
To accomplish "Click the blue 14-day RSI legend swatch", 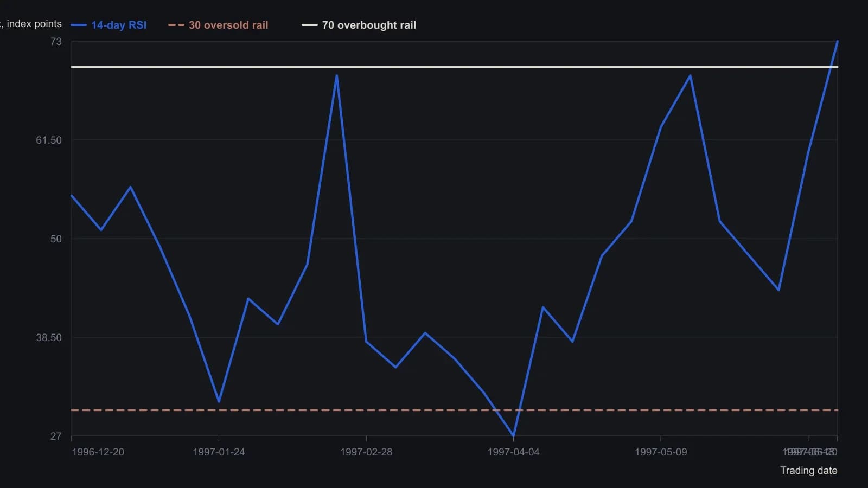I will [x=79, y=25].
